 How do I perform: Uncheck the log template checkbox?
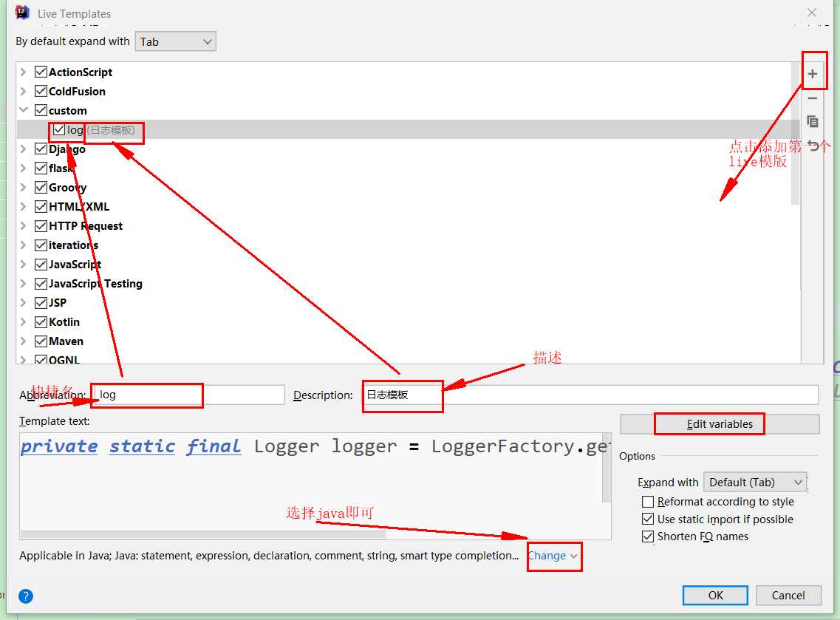59,130
